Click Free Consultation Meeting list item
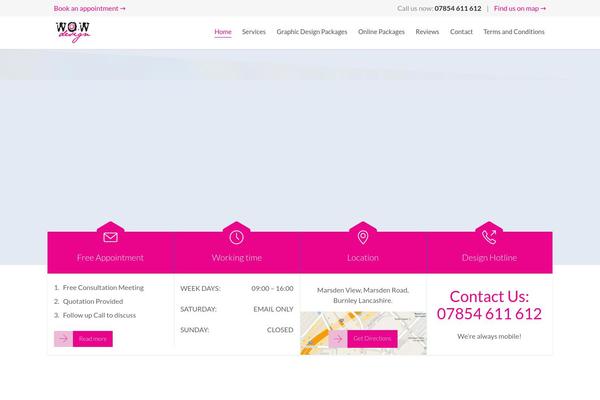 tap(103, 287)
